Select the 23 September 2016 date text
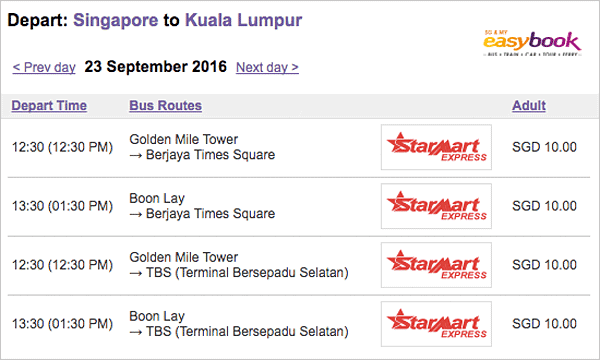 156,67
